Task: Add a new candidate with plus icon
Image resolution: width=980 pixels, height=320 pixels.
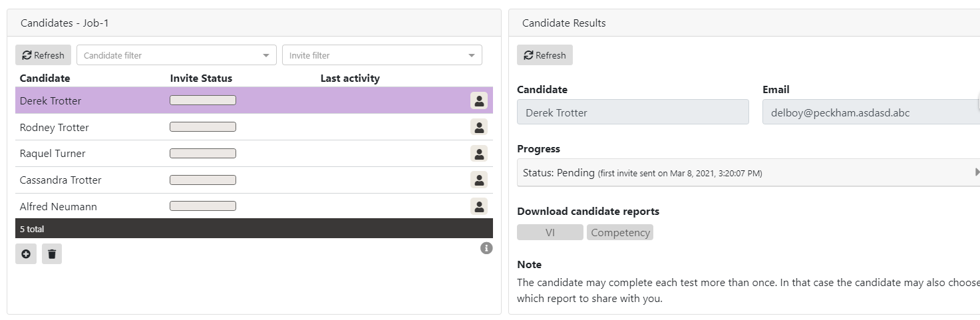Action: click(x=26, y=254)
